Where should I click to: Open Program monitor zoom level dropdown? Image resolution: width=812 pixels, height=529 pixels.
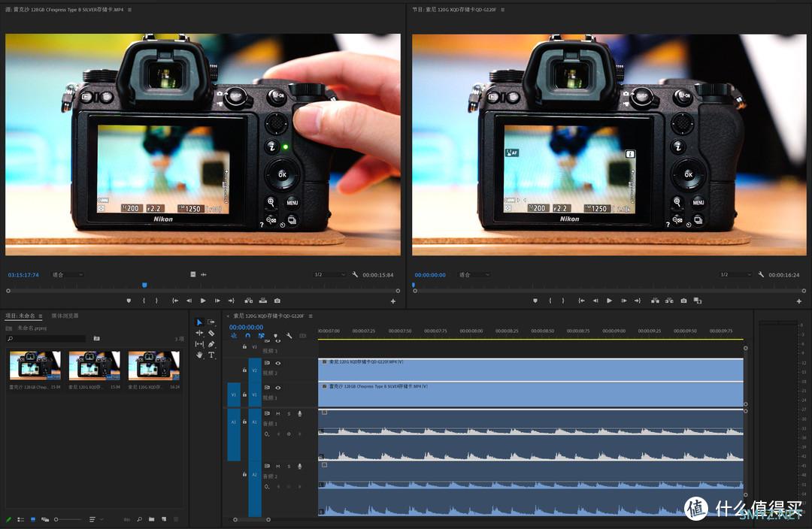point(474,275)
